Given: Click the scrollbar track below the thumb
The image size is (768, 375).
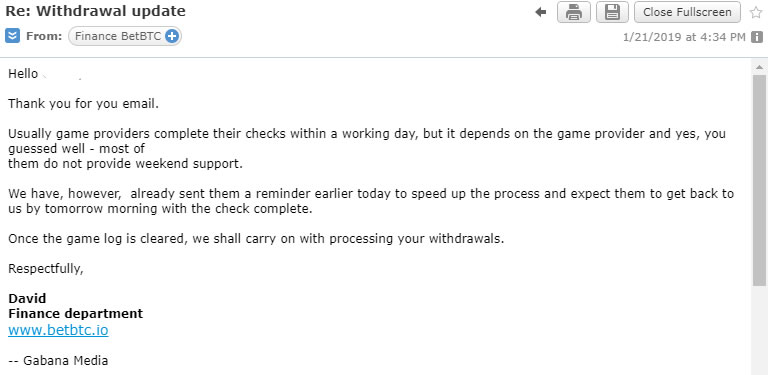Looking at the screenshot, I should pos(759,330).
